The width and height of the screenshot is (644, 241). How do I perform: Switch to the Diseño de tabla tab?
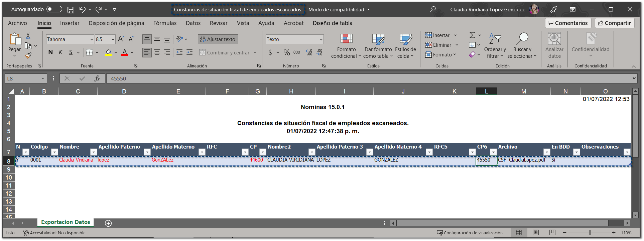click(x=333, y=23)
